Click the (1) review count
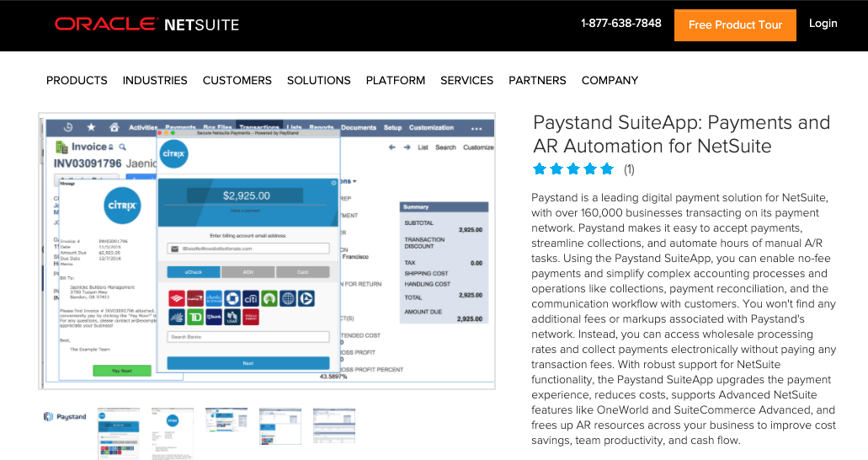The height and width of the screenshot is (460, 868). [x=629, y=169]
